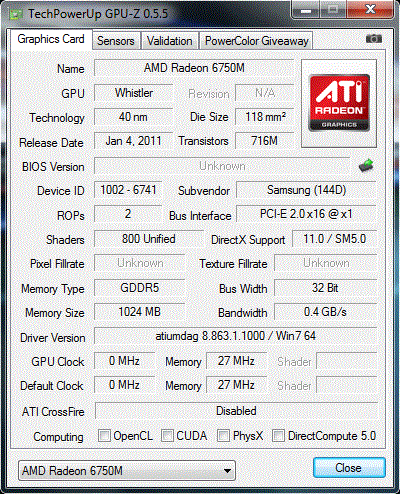Check the PhysX checkbox
This screenshot has width=400, height=494.
tap(223, 436)
